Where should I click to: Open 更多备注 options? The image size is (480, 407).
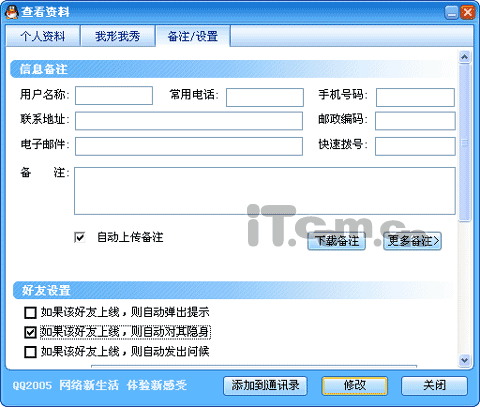coord(413,241)
